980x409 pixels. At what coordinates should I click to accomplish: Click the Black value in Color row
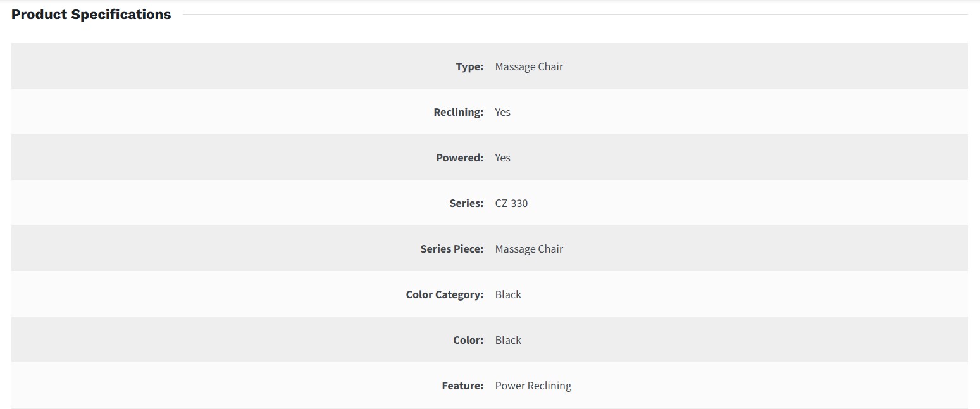point(508,340)
